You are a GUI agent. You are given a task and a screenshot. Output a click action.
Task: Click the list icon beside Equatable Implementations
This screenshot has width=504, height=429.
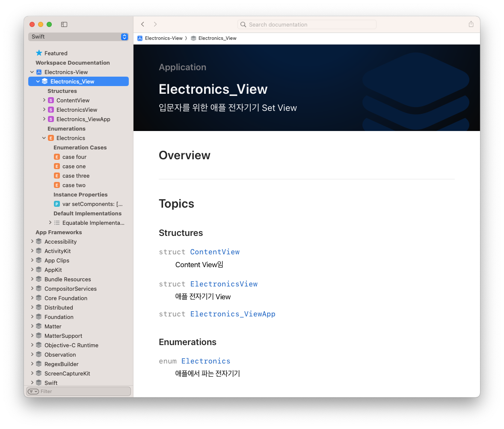click(57, 223)
